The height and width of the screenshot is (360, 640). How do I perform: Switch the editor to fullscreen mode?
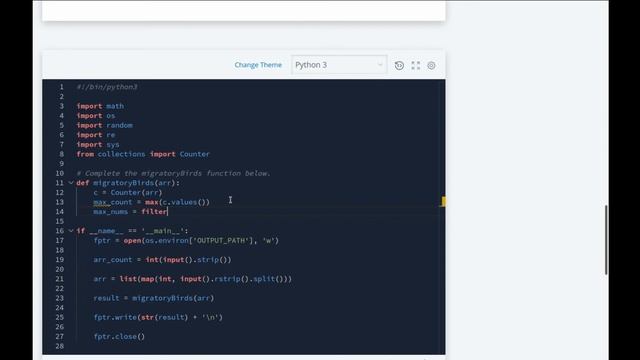416,65
